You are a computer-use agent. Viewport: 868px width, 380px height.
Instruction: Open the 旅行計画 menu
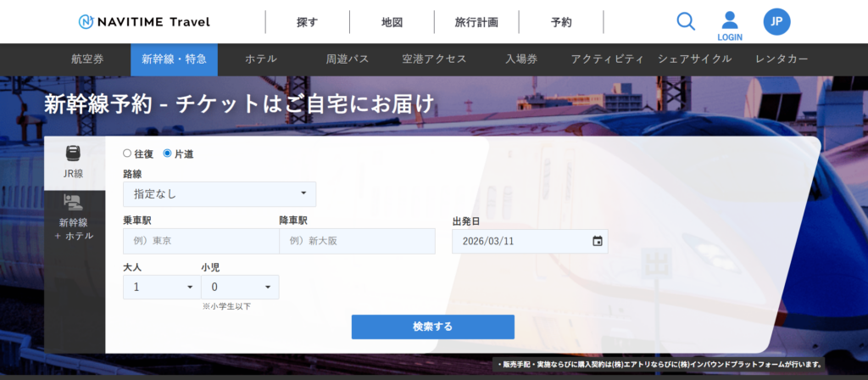476,22
